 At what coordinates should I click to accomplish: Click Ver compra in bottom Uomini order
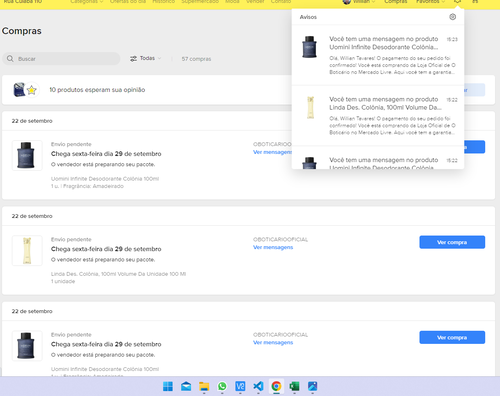452,337
